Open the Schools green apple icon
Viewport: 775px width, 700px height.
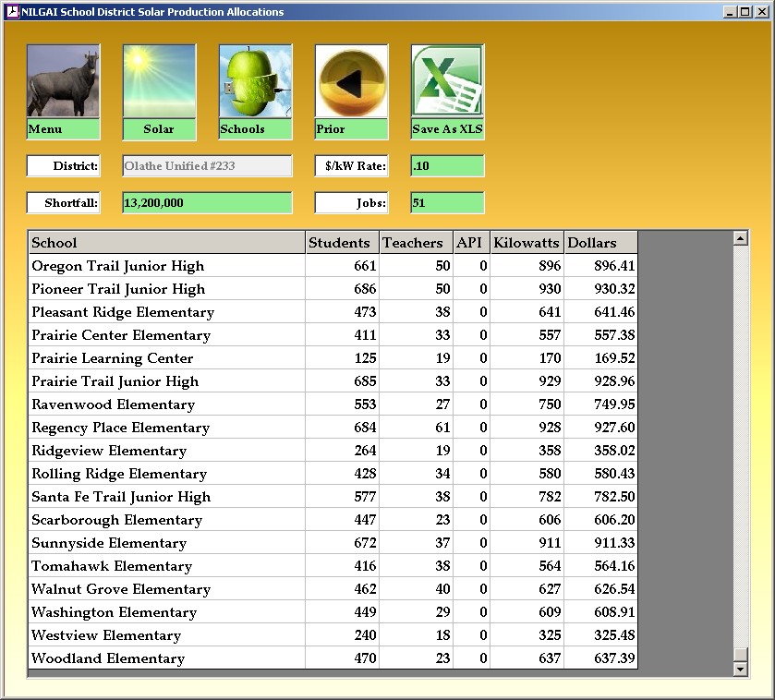255,81
